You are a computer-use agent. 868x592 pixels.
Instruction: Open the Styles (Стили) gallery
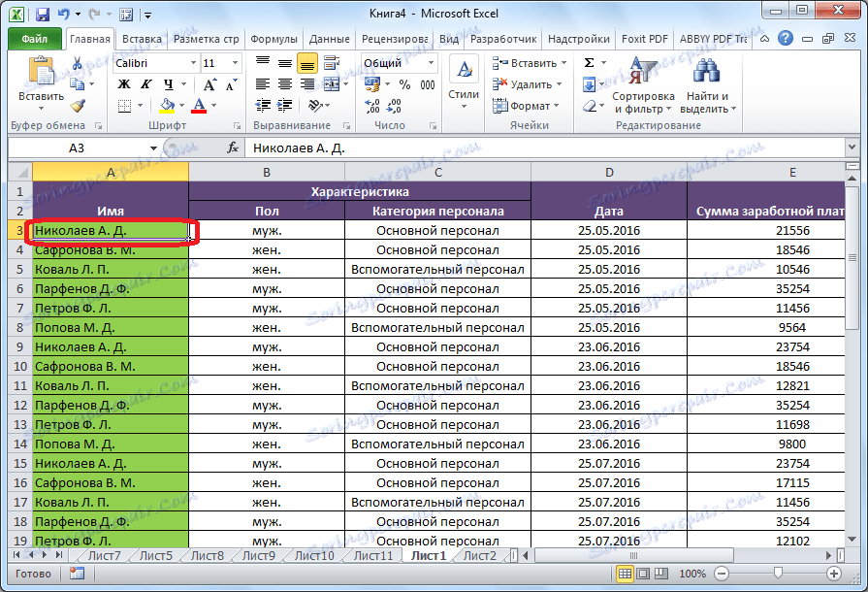[464, 80]
